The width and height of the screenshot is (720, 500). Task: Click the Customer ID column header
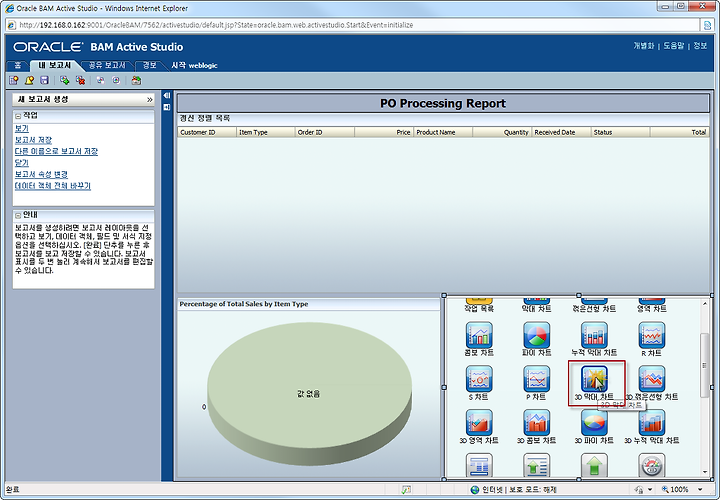[207, 132]
